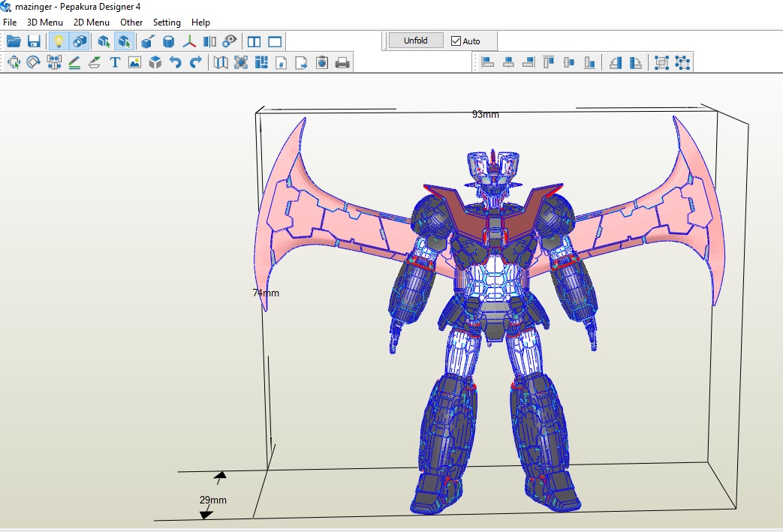Click the Unfold button
The width and height of the screenshot is (783, 532).
pos(416,41)
